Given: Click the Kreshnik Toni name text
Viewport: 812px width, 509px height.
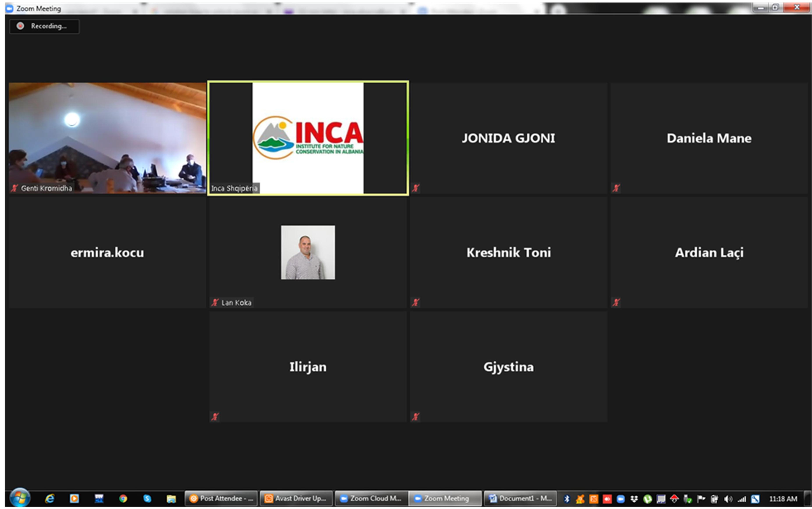Looking at the screenshot, I should [x=509, y=253].
